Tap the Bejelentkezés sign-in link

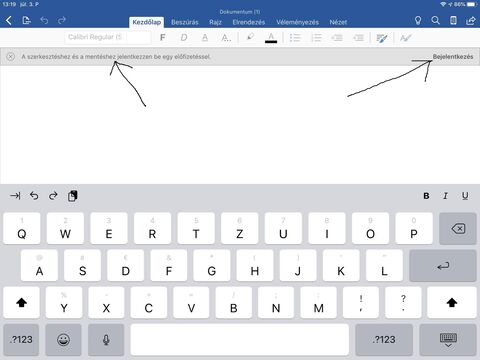(453, 57)
